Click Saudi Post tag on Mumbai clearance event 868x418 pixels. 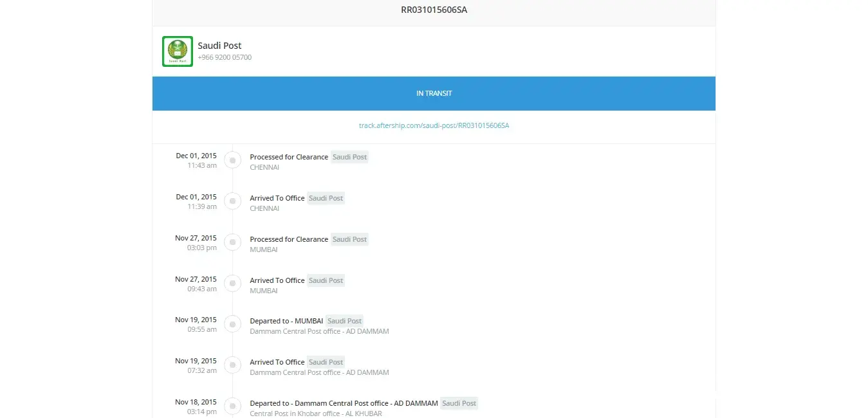tap(349, 239)
